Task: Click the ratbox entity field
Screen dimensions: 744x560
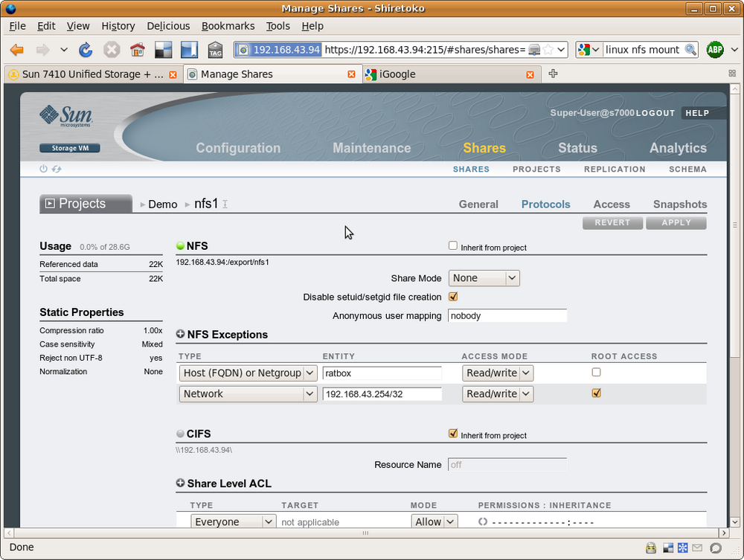Action: [382, 373]
